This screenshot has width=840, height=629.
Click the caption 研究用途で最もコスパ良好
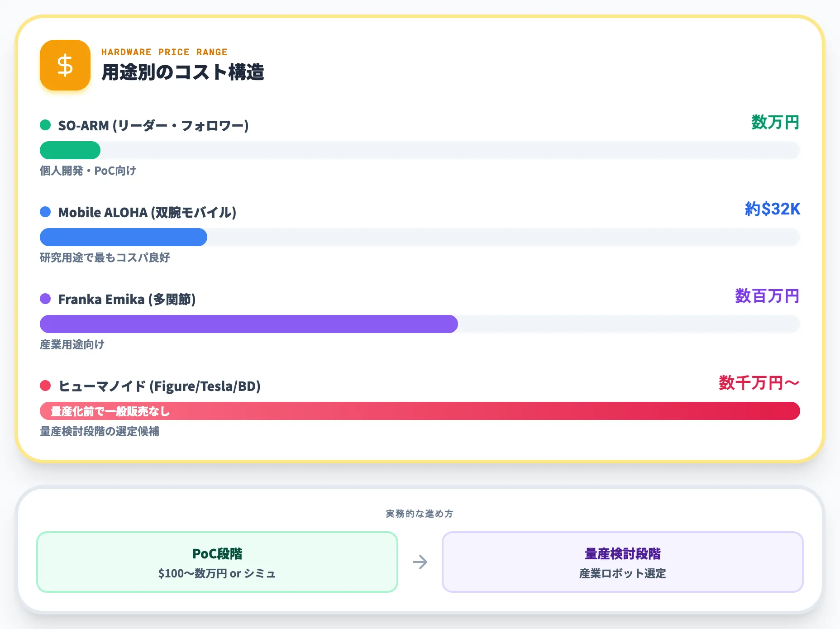pos(105,257)
